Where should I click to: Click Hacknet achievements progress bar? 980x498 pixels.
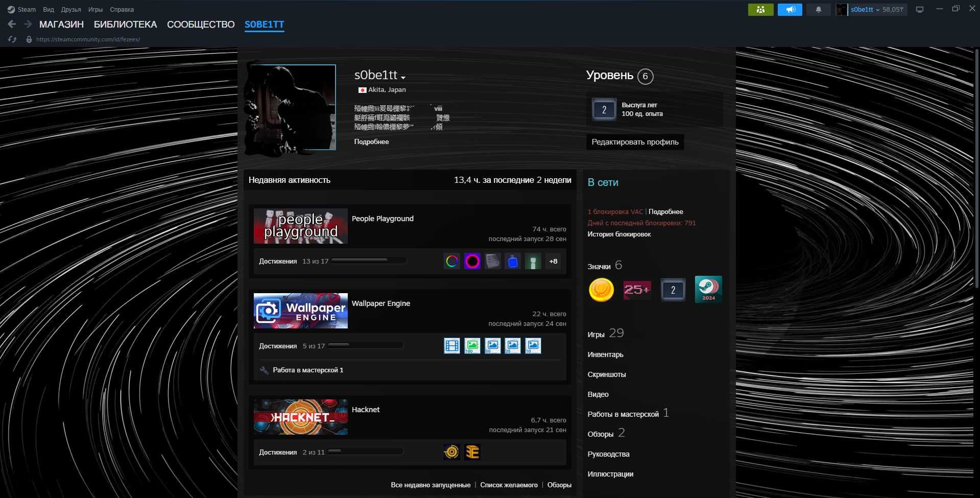[x=365, y=452]
